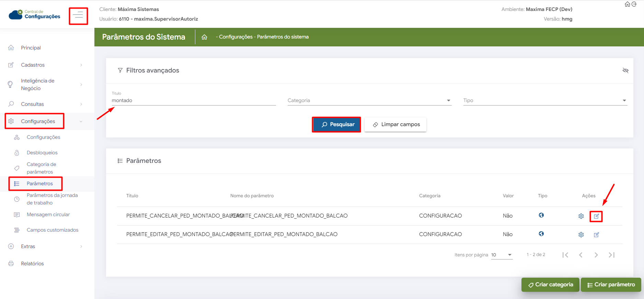Viewport: 644px width, 299px height.
Task: Open Desbloqueios in the sidebar
Action: tap(42, 153)
